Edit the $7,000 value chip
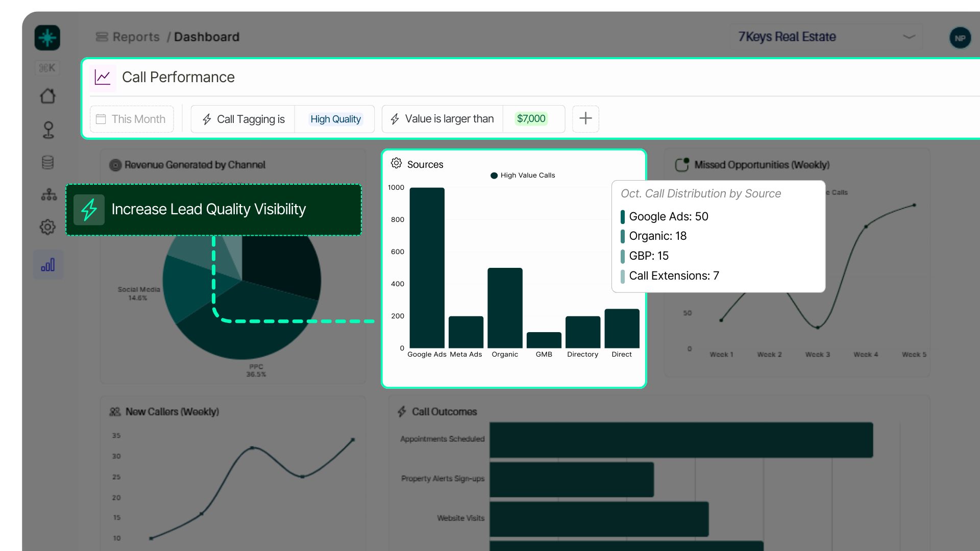980x551 pixels. [531, 119]
